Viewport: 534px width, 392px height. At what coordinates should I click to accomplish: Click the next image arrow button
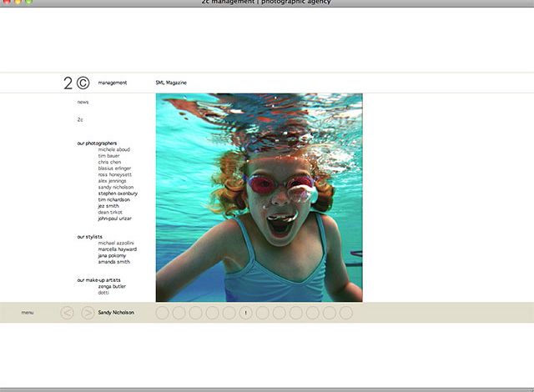(88, 313)
